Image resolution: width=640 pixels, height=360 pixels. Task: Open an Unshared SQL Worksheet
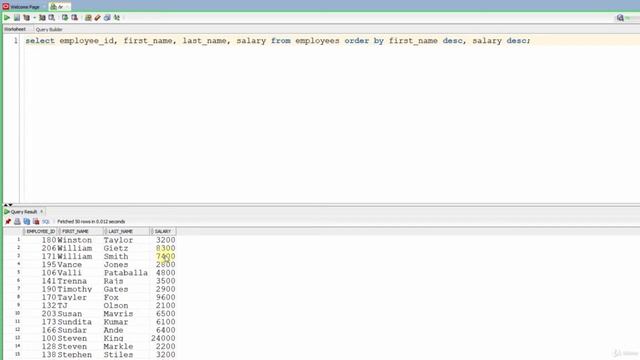point(88,18)
